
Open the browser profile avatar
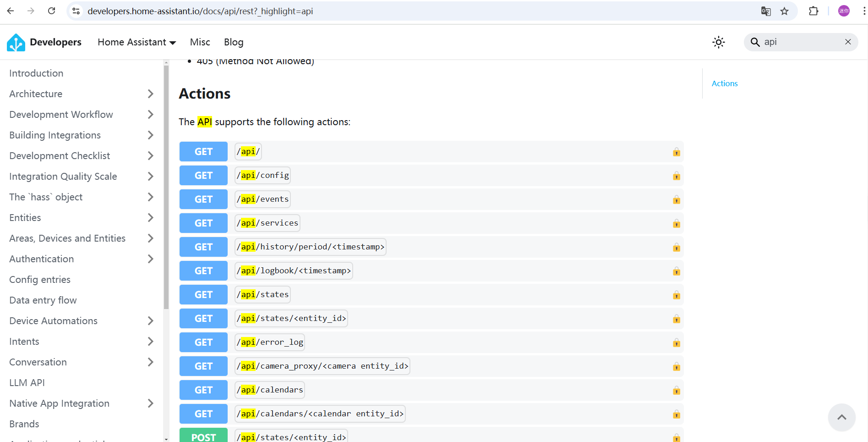point(844,11)
